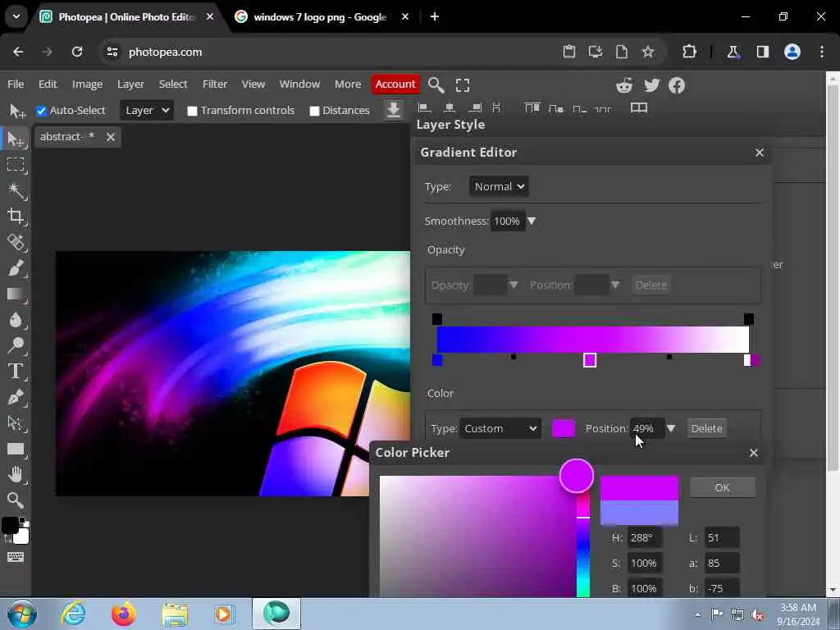Screen dimensions: 840x630
Task: Open Windows Start button
Action: [22, 614]
